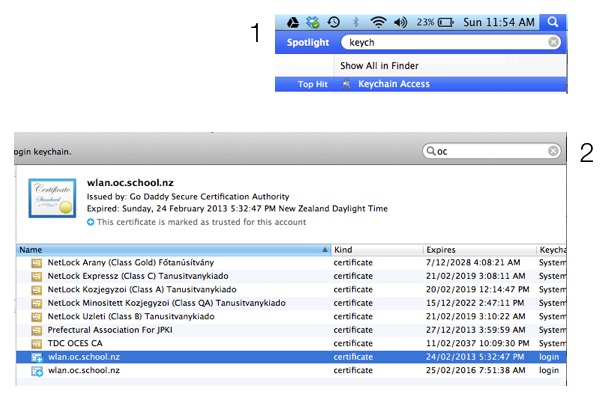Click the volume speaker icon
604x407 pixels.
[x=400, y=21]
